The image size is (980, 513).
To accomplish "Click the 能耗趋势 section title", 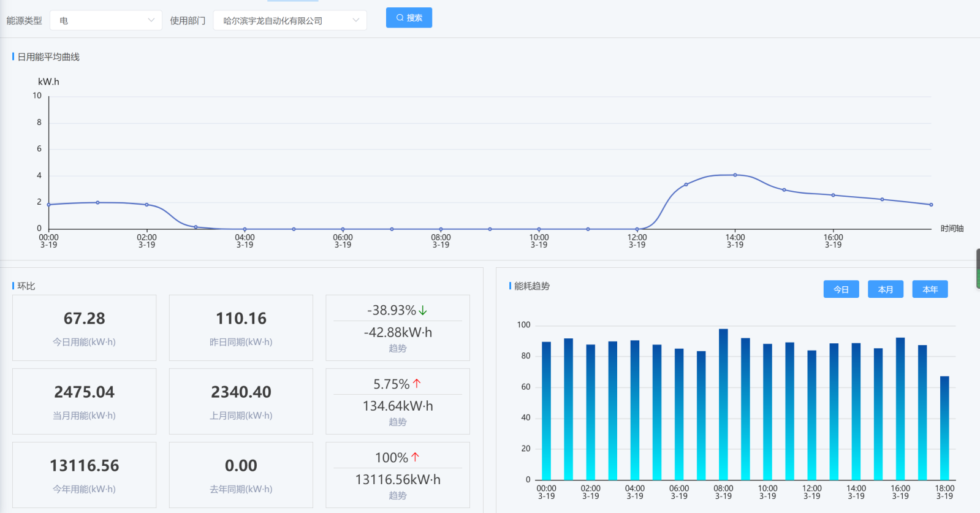I will pyautogui.click(x=532, y=286).
